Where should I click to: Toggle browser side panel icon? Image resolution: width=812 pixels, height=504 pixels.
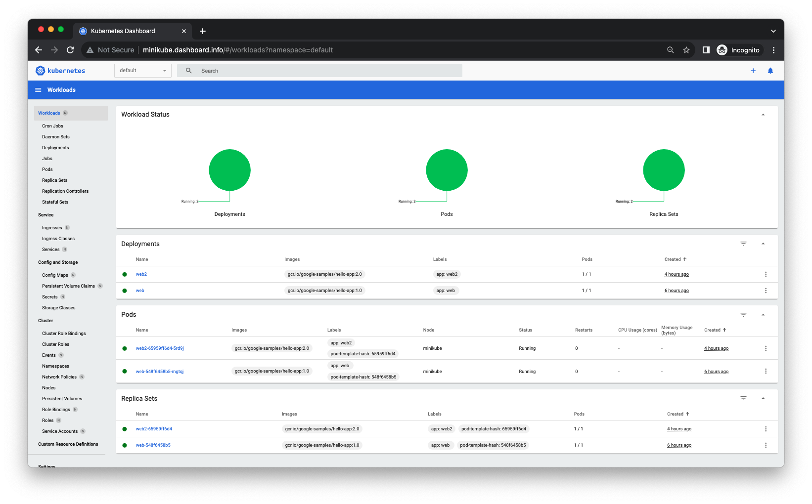pos(706,50)
